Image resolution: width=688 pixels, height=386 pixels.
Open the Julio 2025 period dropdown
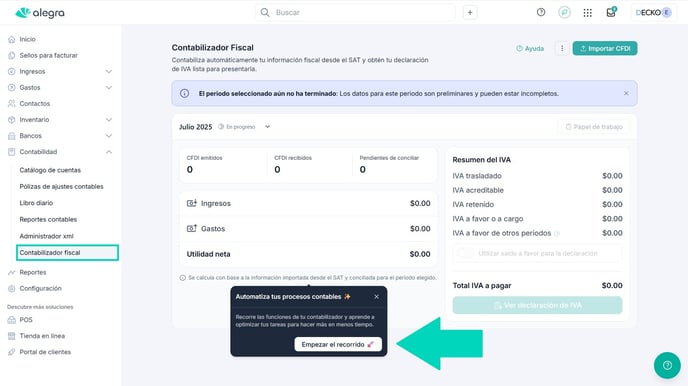[267, 127]
